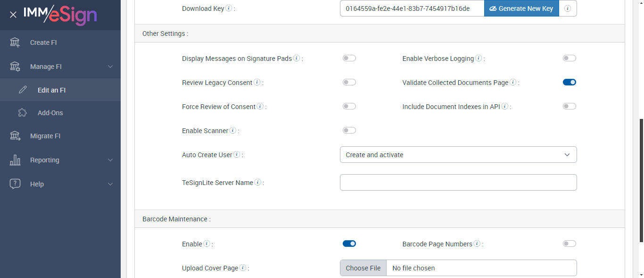This screenshot has width=644, height=278.
Task: Go to Migrate FI in sidebar
Action: 45,136
